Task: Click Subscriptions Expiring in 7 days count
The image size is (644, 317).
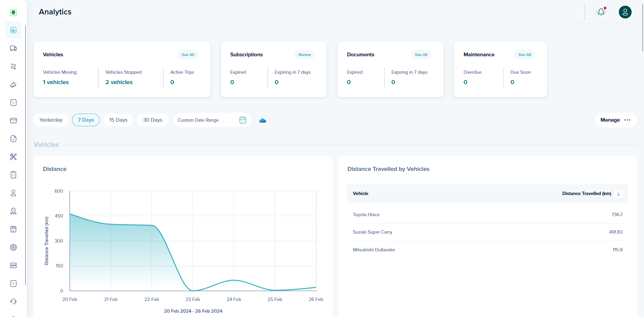Action: (277, 82)
